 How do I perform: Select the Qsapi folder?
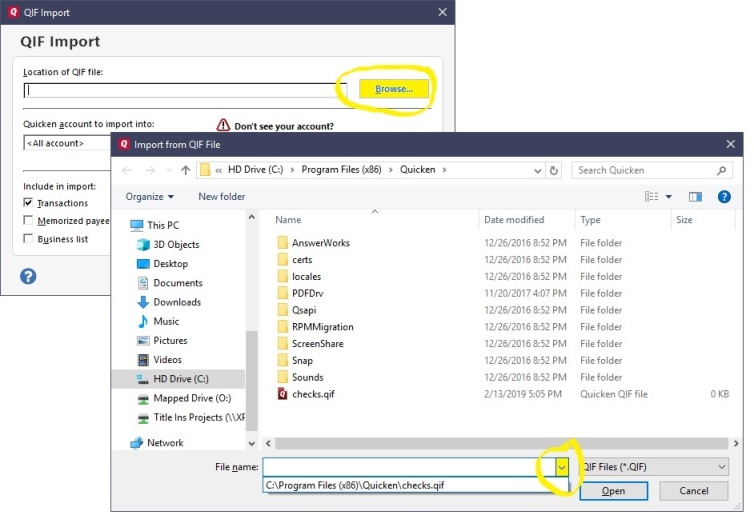pos(304,310)
